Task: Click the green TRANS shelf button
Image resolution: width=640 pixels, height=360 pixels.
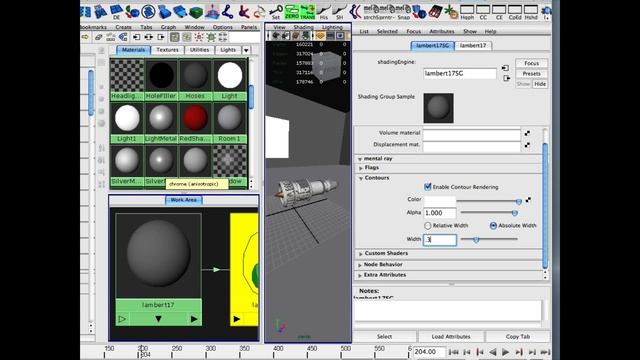Action: (308, 11)
